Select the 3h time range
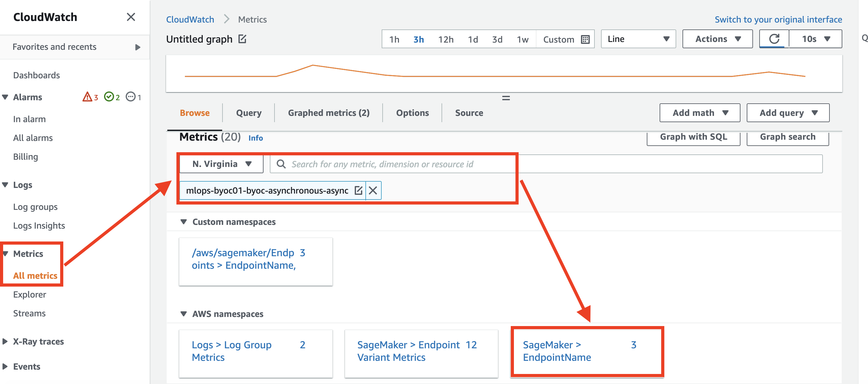This screenshot has width=868, height=384. click(419, 39)
